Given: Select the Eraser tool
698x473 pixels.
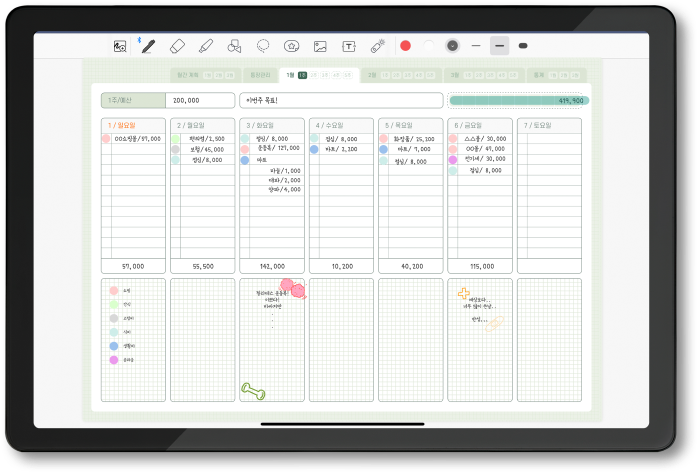Looking at the screenshot, I should click(178, 46).
